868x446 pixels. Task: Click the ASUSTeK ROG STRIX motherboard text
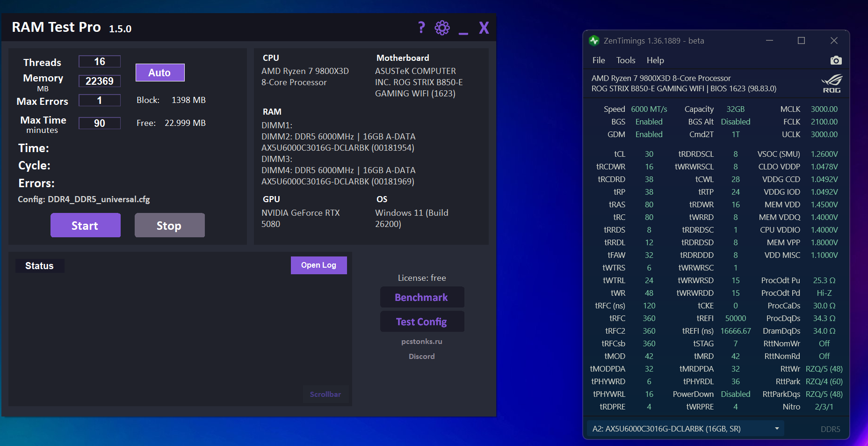pos(419,82)
